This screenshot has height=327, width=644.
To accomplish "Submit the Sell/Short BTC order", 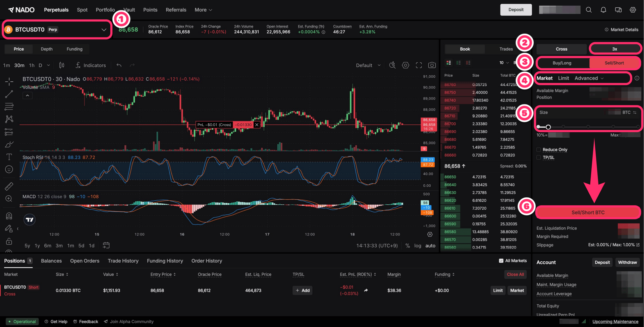I will tap(588, 212).
